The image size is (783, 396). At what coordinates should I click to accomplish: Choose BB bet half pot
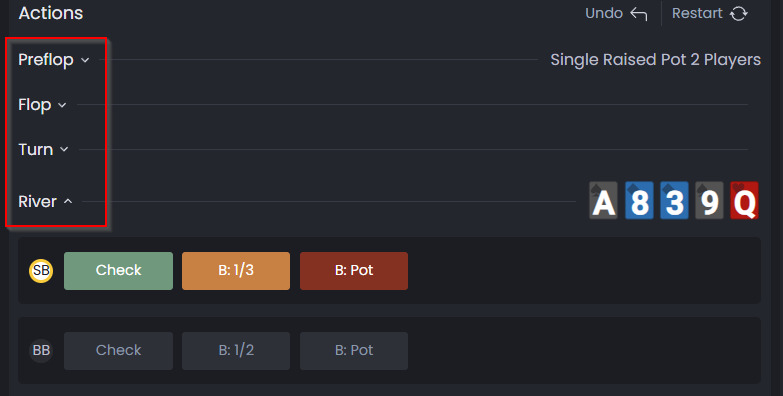236,351
